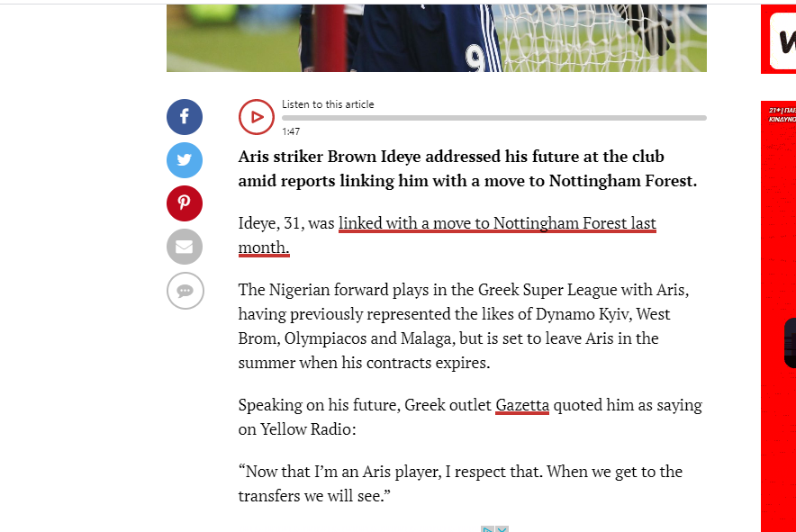Share the article on Facebook
This screenshot has width=796, height=532.
coord(185,117)
